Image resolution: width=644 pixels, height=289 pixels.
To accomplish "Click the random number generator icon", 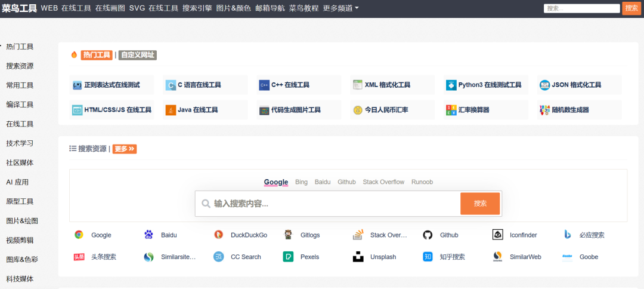I will tap(544, 110).
